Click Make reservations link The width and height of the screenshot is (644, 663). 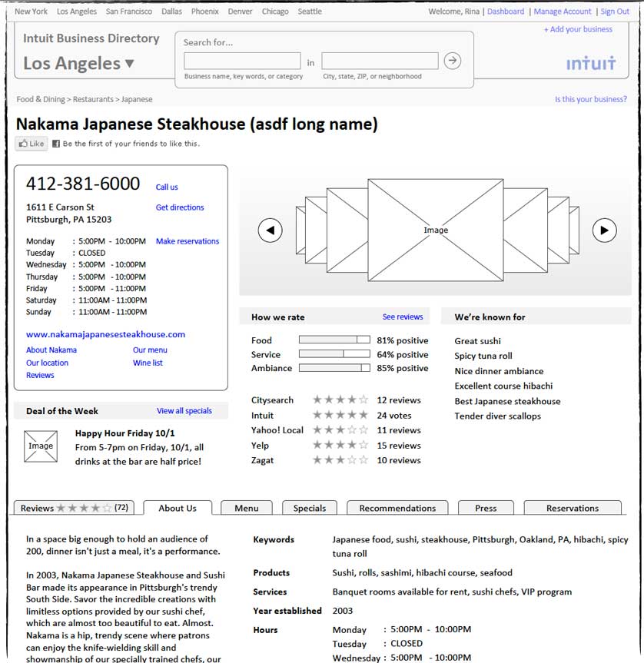point(188,241)
